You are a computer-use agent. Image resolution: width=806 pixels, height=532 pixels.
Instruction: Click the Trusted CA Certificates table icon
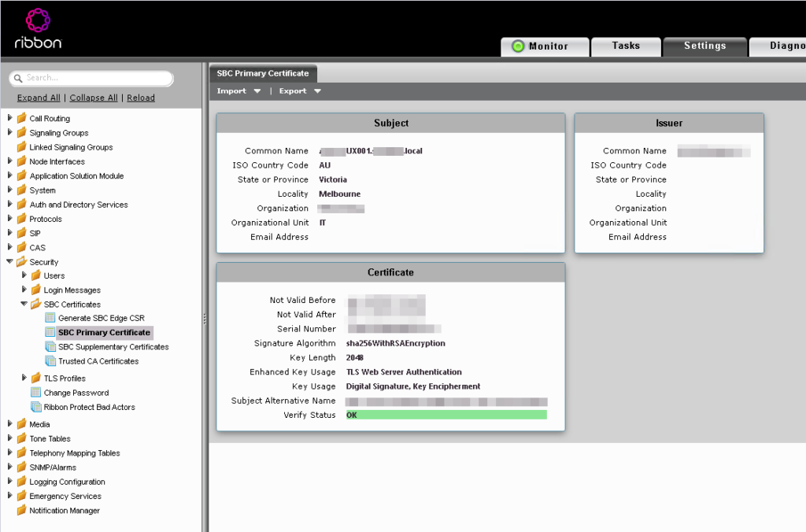click(50, 361)
